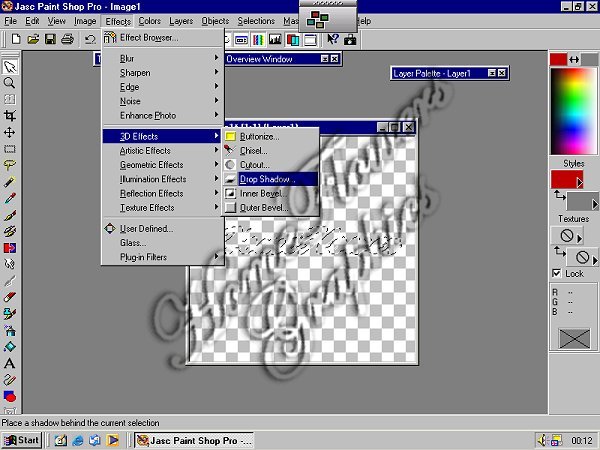Image resolution: width=600 pixels, height=450 pixels.
Task: Expand the Noise submenu
Action: pos(163,101)
